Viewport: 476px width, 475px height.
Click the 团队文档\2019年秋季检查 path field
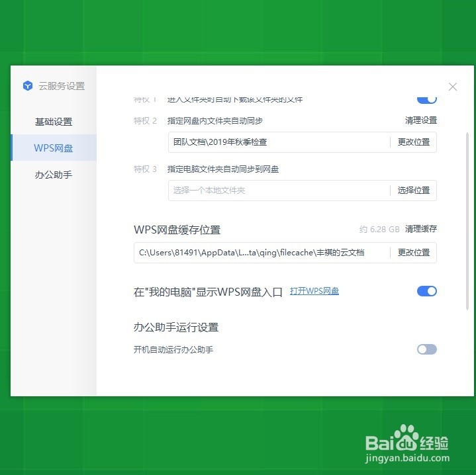coord(279,142)
